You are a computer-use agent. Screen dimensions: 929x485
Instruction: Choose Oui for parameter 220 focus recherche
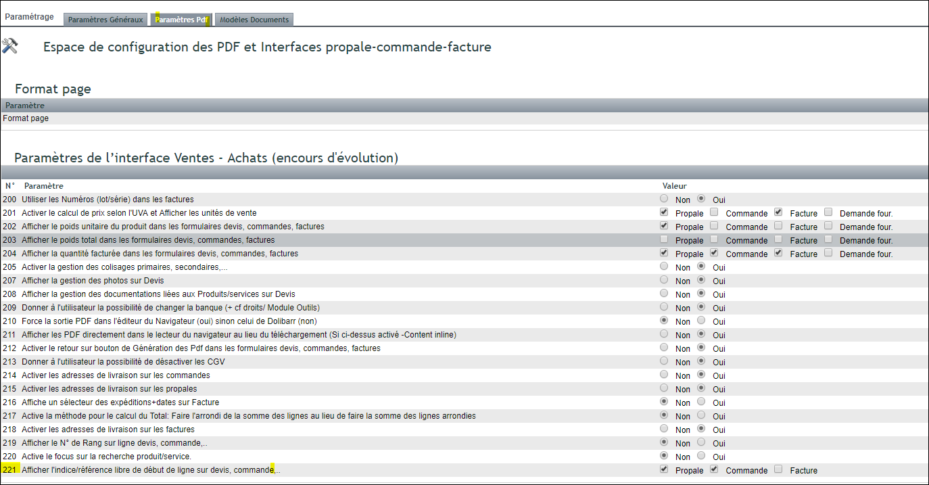(701, 456)
